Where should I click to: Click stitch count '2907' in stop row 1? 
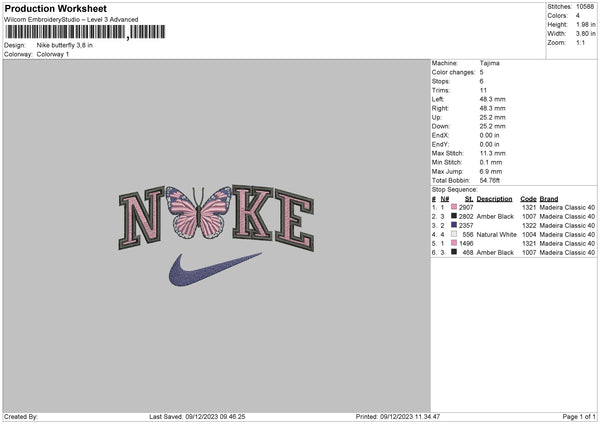466,207
